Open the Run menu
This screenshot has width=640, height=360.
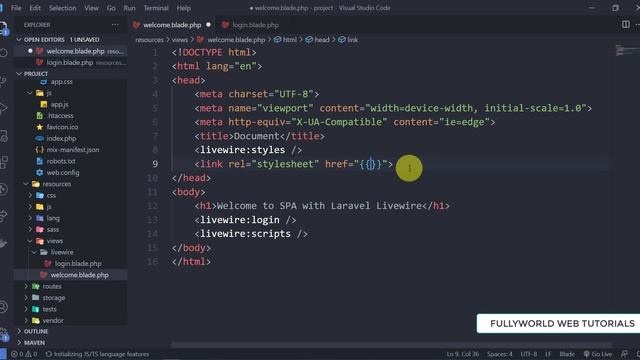click(x=129, y=8)
